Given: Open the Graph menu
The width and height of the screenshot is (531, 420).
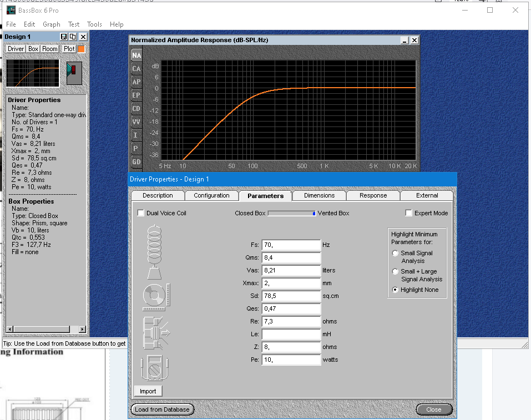Looking at the screenshot, I should [52, 24].
